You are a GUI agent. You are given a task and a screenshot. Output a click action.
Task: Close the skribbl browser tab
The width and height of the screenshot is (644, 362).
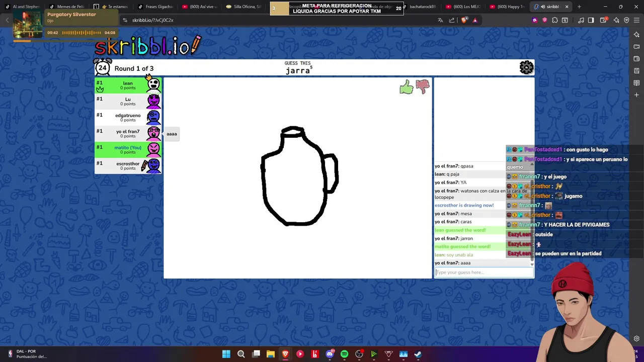(x=567, y=7)
